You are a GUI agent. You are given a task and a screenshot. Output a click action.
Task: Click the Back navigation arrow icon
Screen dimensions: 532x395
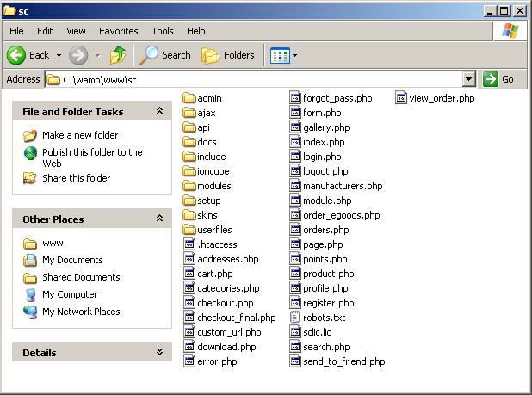point(16,55)
